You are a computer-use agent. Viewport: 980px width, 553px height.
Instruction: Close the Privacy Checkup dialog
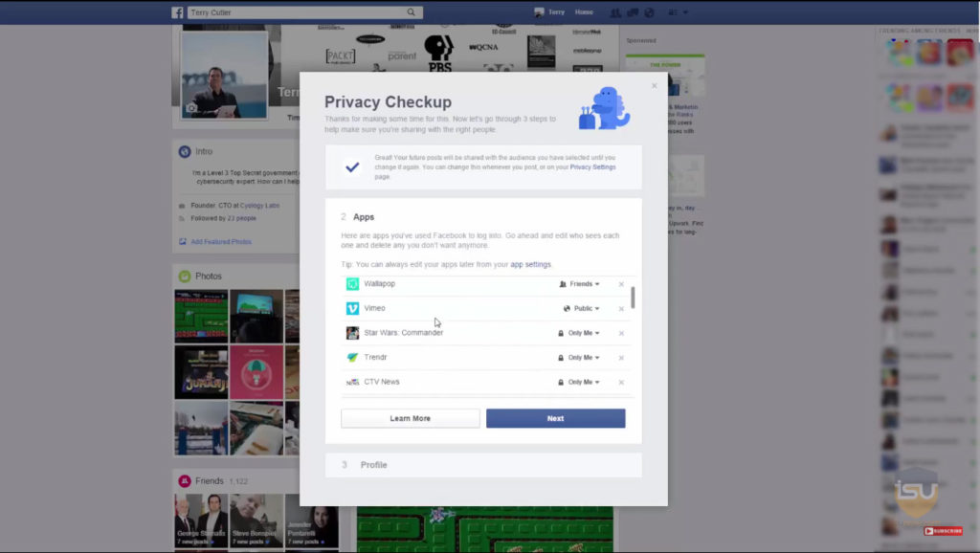click(654, 85)
